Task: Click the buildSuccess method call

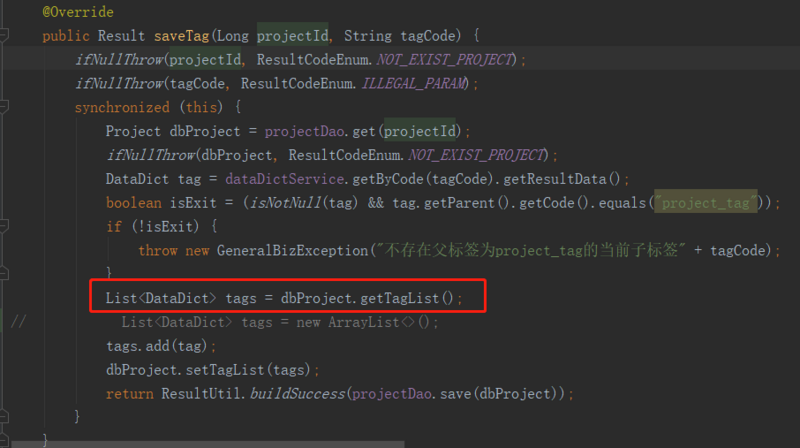Action: pyautogui.click(x=297, y=394)
